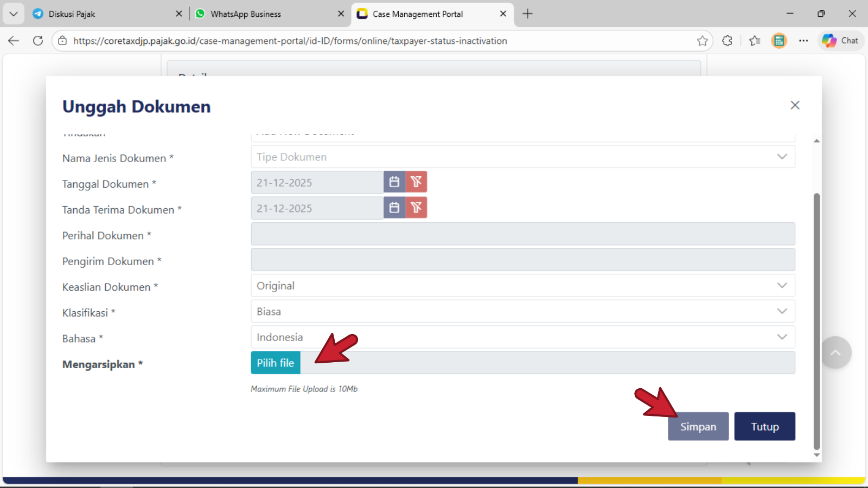Open the Keaslian Dokumen dropdown showing Original

[x=522, y=286]
